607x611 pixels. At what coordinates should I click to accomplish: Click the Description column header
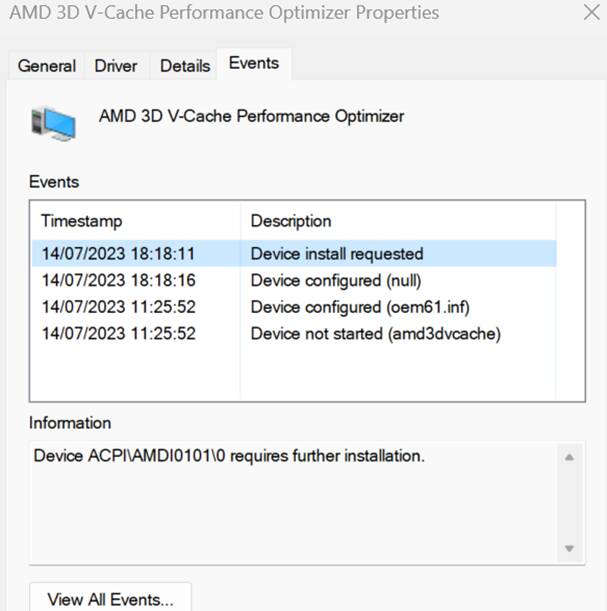(291, 221)
